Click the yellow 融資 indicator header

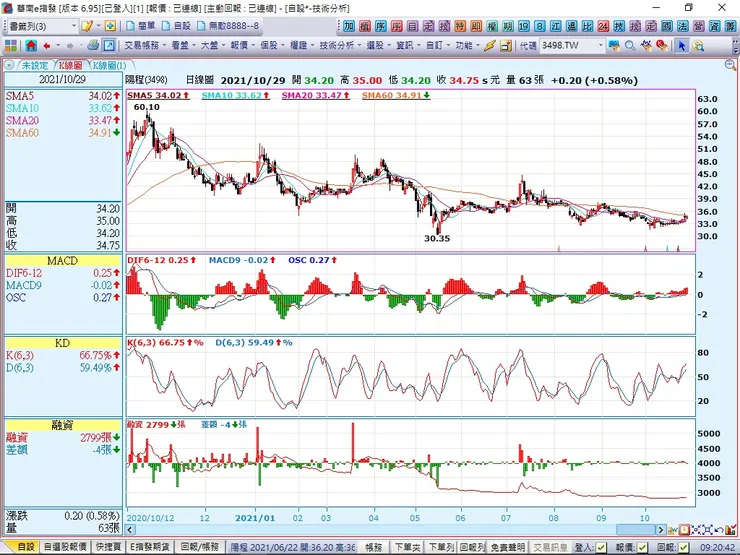(x=63, y=425)
